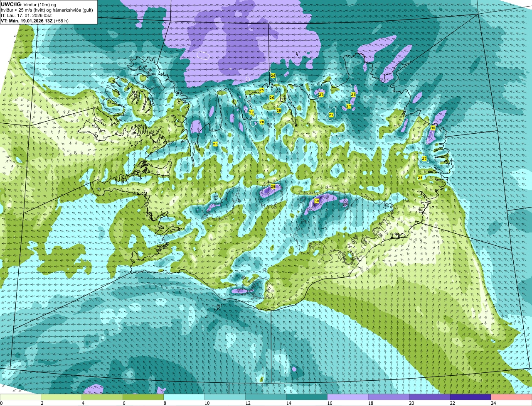Click the 10–12 m/s light turquoise legend swatch

pos(225,397)
